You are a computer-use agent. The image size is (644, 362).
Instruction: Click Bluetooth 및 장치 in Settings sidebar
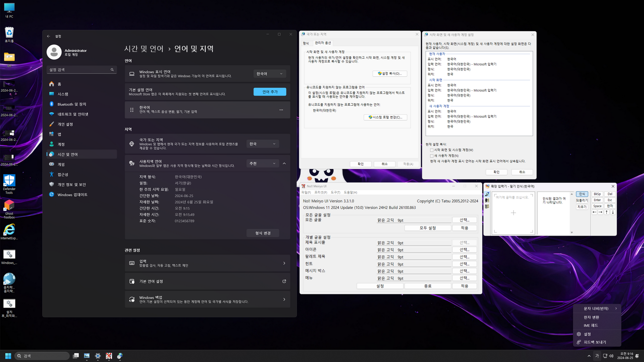72,104
